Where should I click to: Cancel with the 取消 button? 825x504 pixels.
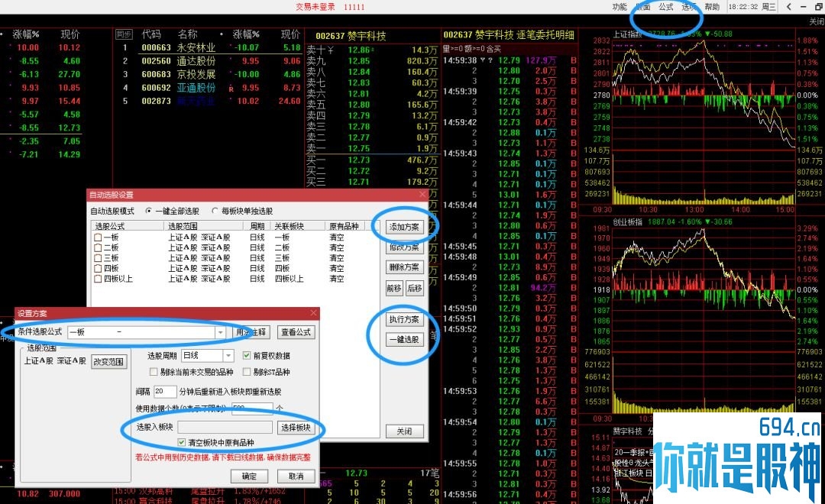coord(296,476)
